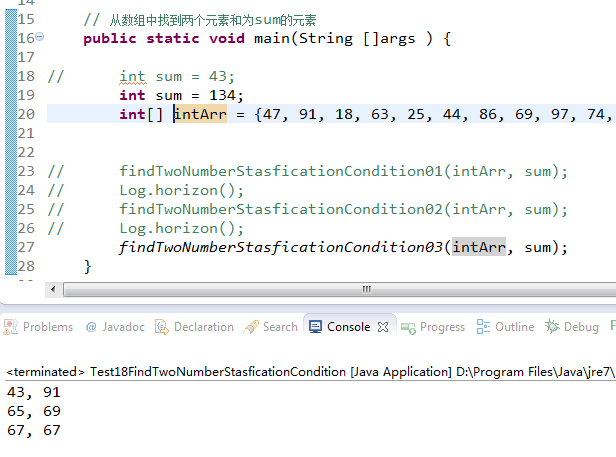Open the Declaration tab
Viewport: 616px width, 457px height.
[194, 327]
